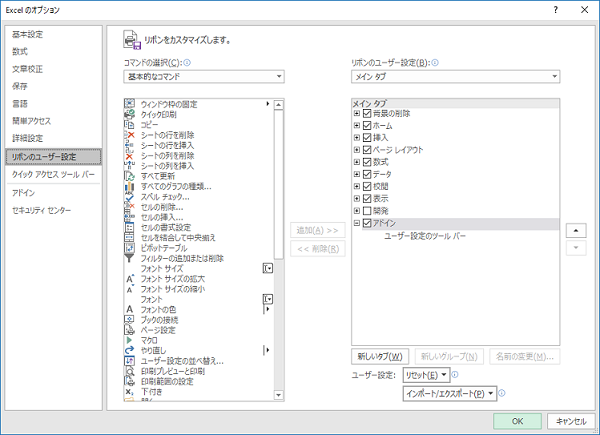
Task: Click the 新しいタブ button
Action: coord(380,357)
